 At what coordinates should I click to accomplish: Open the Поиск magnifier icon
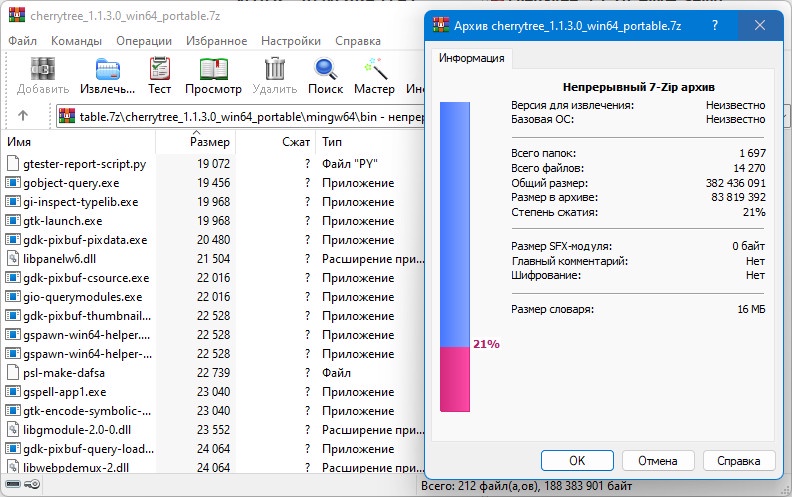325,69
